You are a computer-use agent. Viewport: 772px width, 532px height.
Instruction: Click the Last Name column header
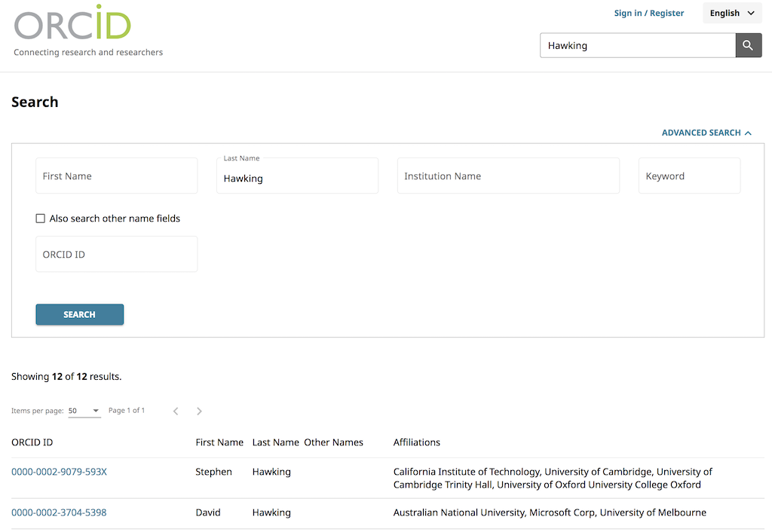(x=276, y=442)
